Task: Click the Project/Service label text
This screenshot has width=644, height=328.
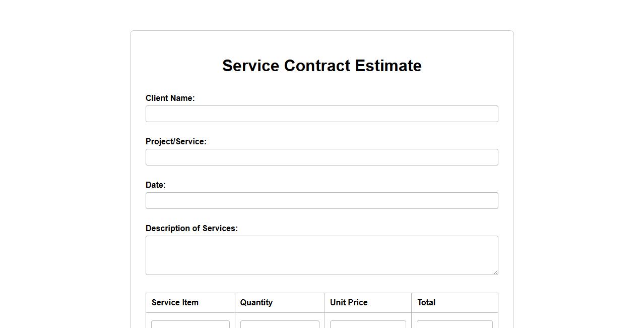Action: click(176, 142)
